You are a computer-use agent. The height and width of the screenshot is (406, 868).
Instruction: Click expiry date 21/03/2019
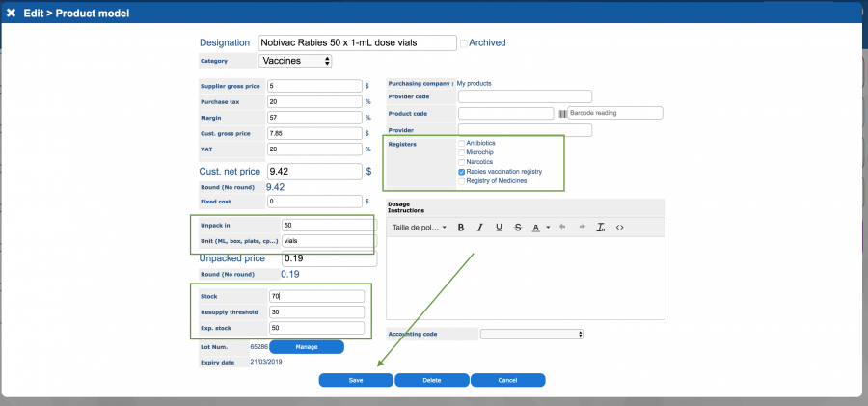(266, 361)
